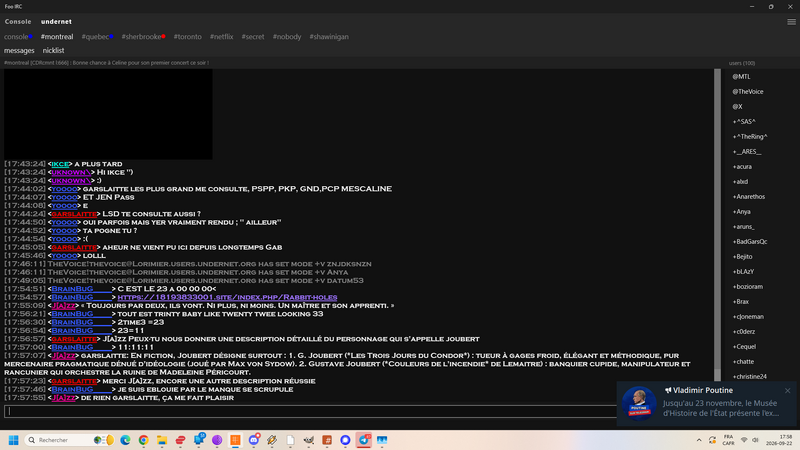Select user +BadGarsQc in the nicklist
800x450 pixels.
click(x=749, y=242)
